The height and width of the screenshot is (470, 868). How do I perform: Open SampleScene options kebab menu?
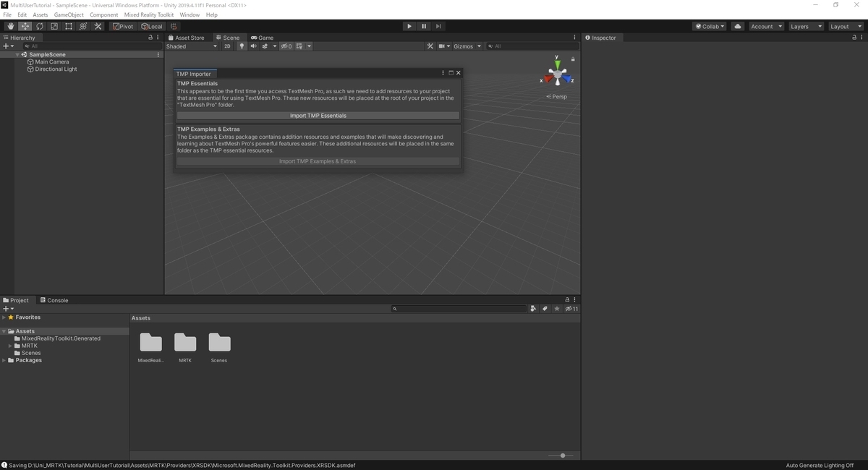(158, 55)
